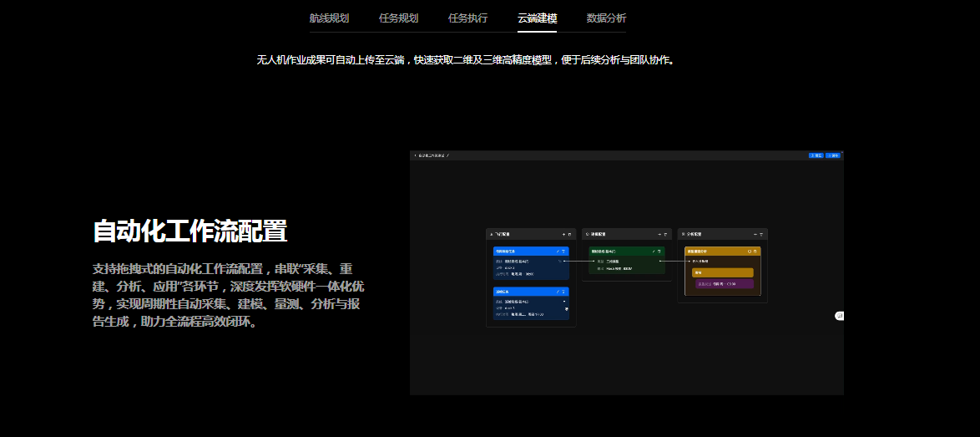Click the rightmost blue button in workflow top bar
This screenshot has width=980, height=437.
[832, 155]
